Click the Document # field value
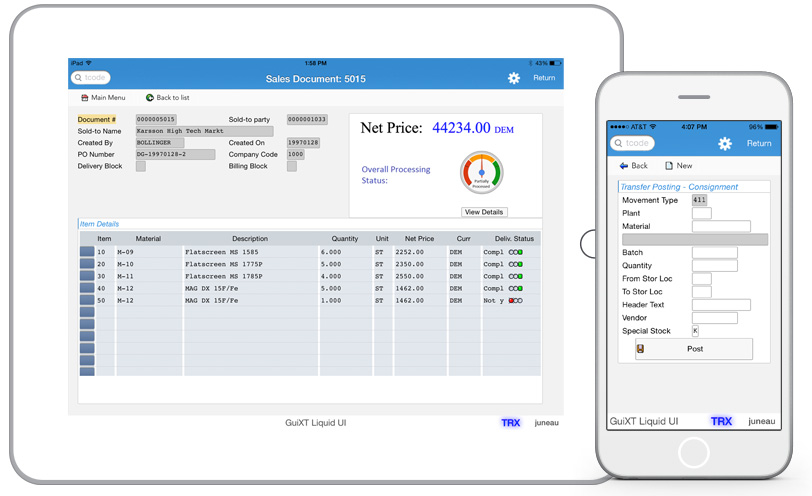 156,120
